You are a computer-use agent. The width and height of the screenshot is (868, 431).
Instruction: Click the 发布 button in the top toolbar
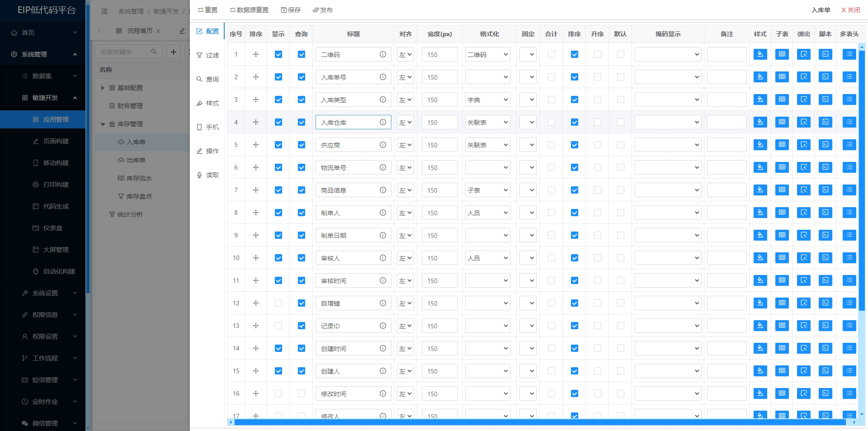pos(323,10)
